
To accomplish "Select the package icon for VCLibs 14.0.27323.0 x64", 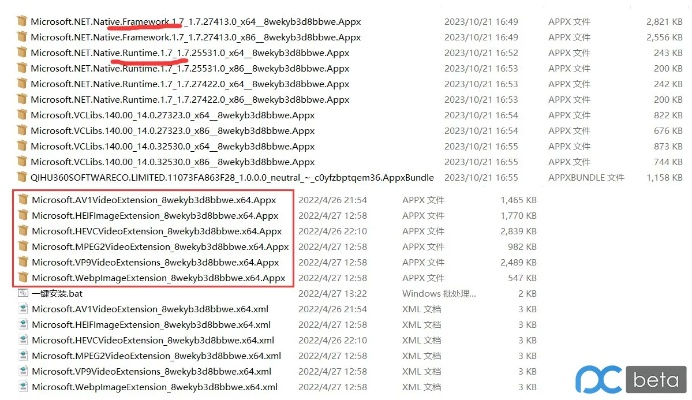I will pos(21,115).
